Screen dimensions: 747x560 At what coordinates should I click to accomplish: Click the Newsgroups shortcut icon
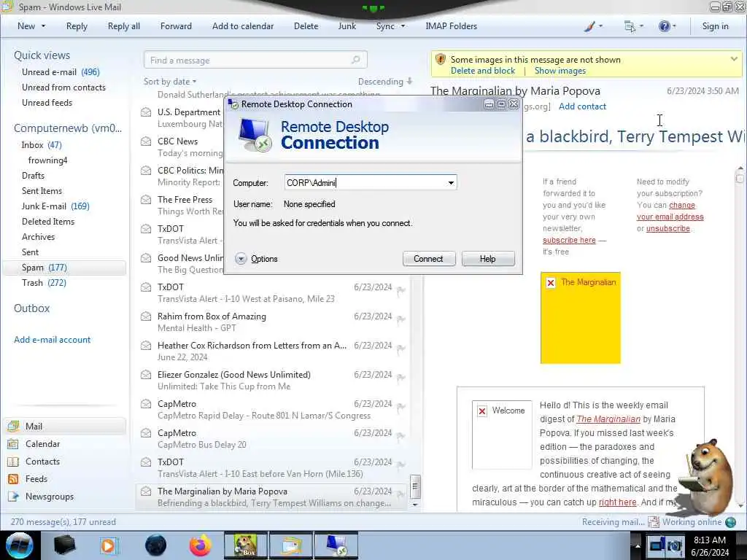click(13, 497)
